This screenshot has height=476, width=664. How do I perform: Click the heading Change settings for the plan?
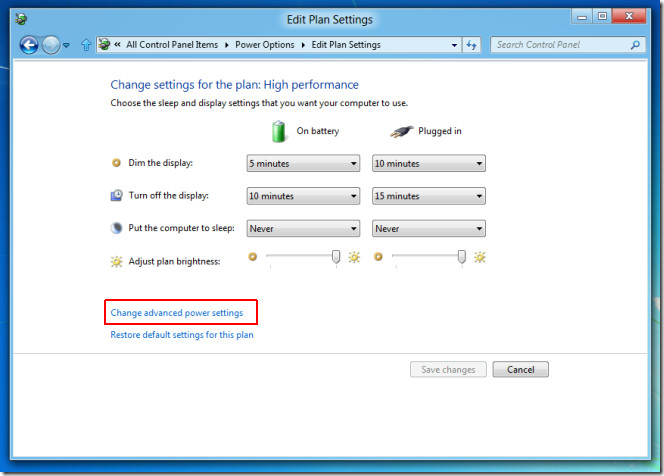pyautogui.click(x=235, y=85)
